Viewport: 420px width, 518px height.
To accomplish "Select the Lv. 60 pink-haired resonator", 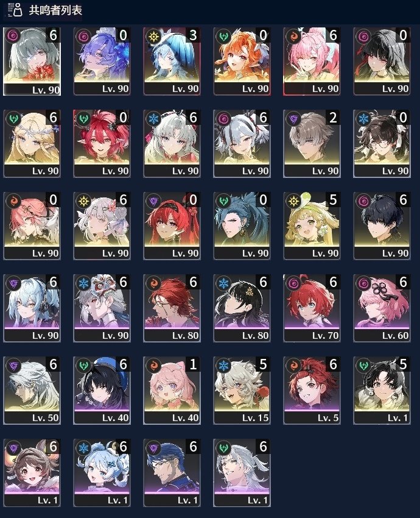I will click(382, 308).
